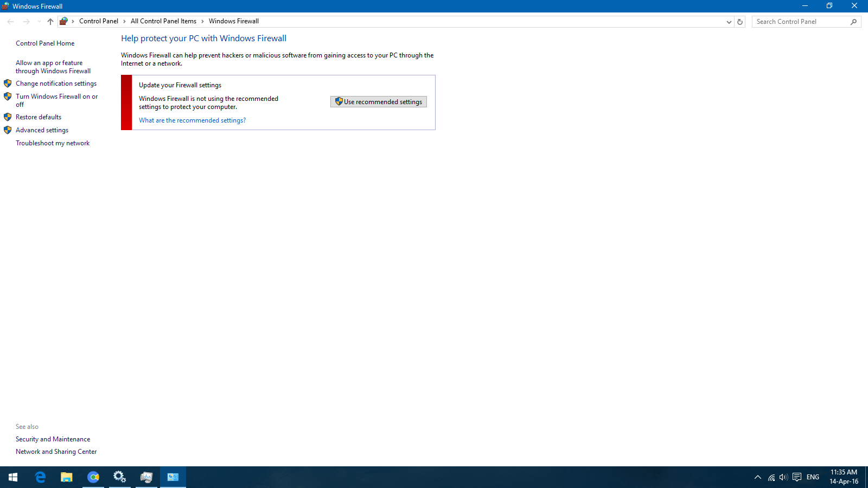
Task: Open Network and Sharing Center link
Action: pos(56,452)
